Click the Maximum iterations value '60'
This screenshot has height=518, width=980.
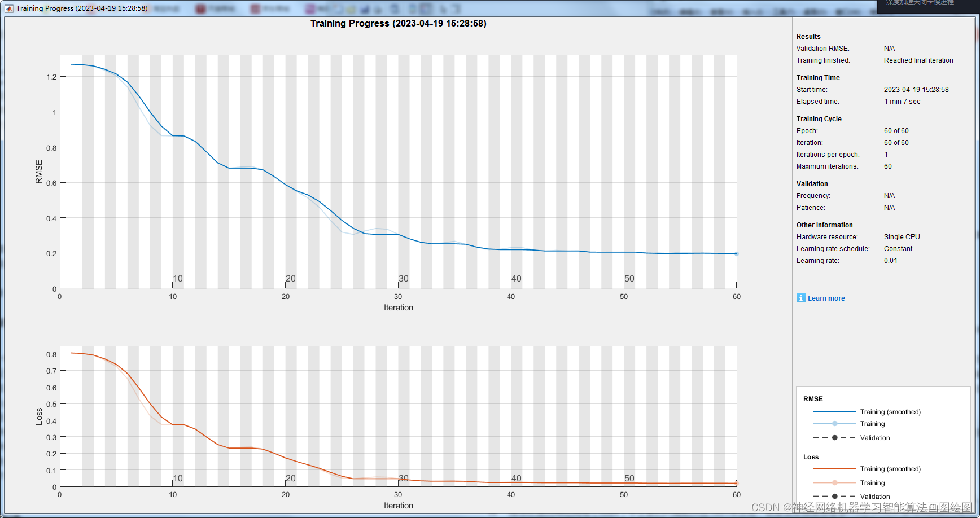point(888,166)
